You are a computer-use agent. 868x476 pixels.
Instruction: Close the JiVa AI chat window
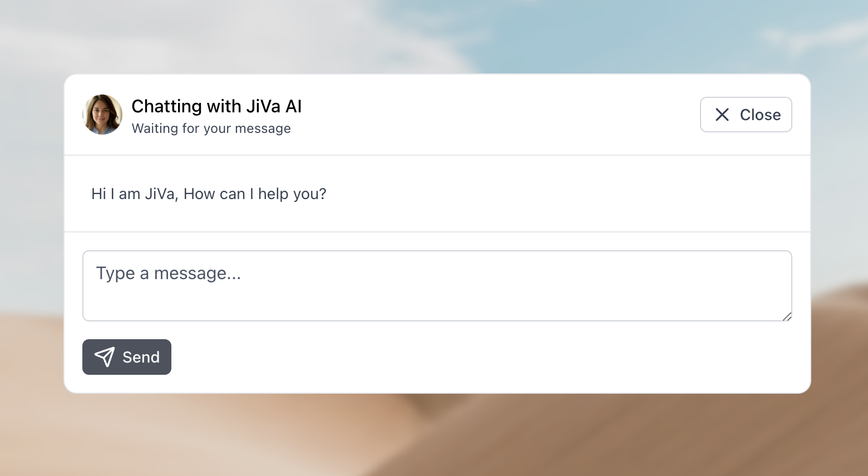coord(746,115)
